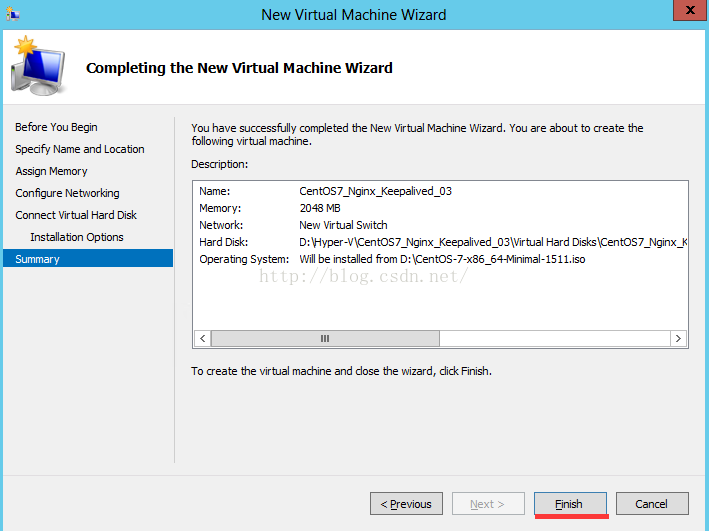This screenshot has height=531, width=709.
Task: Click the virtual machine computer icon in header
Action: pos(38,66)
